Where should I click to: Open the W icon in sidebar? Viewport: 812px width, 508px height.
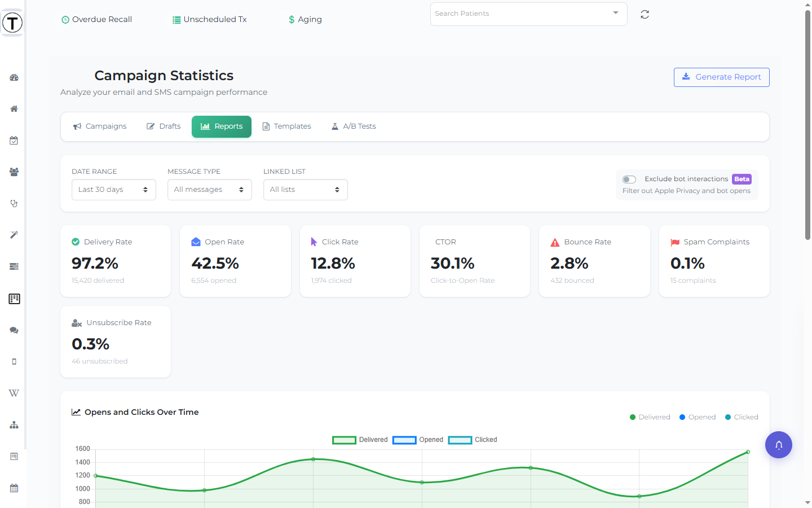14,393
